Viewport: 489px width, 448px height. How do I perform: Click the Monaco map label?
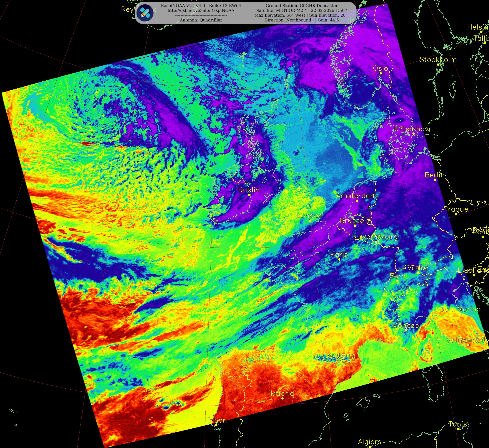pos(406,325)
